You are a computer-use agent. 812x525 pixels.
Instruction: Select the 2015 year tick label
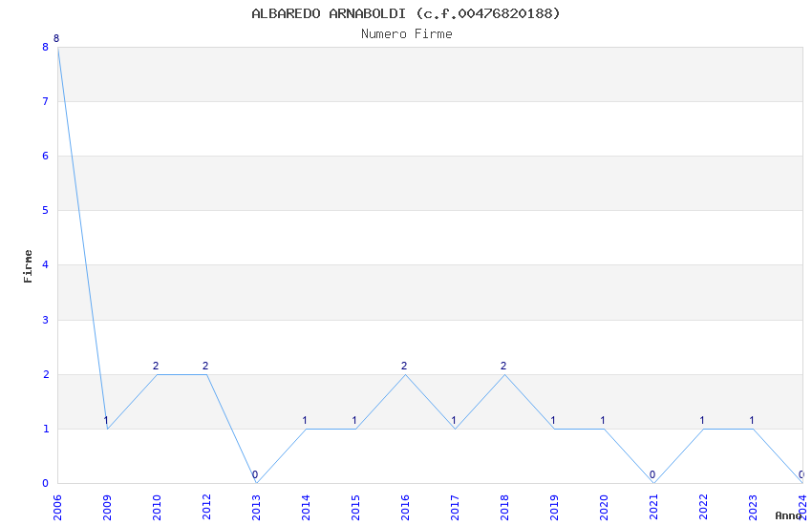355,508
